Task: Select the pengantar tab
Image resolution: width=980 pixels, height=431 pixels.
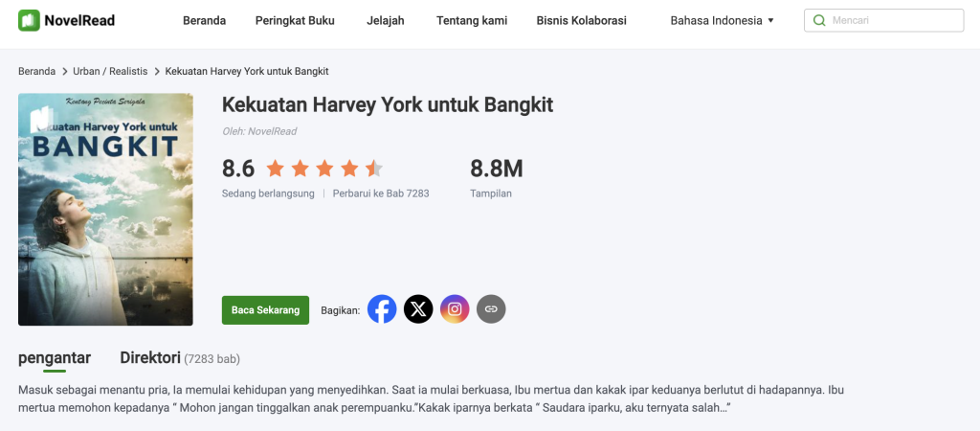Action: pyautogui.click(x=55, y=358)
